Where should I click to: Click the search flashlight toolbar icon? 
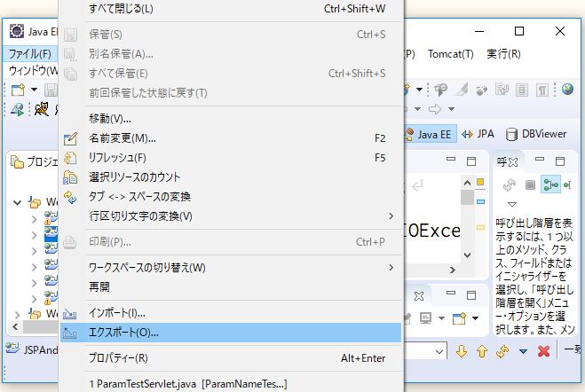[440, 90]
